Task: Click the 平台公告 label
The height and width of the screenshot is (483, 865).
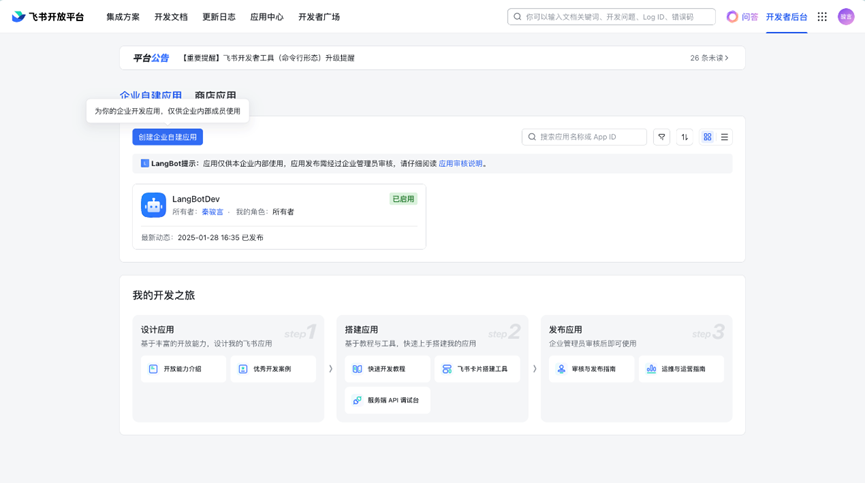Action: coord(151,58)
